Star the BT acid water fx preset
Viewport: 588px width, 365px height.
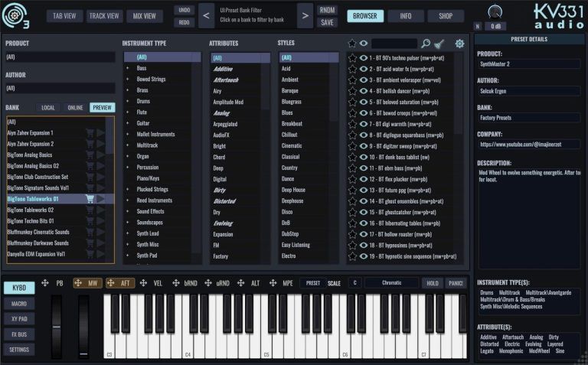coord(352,69)
